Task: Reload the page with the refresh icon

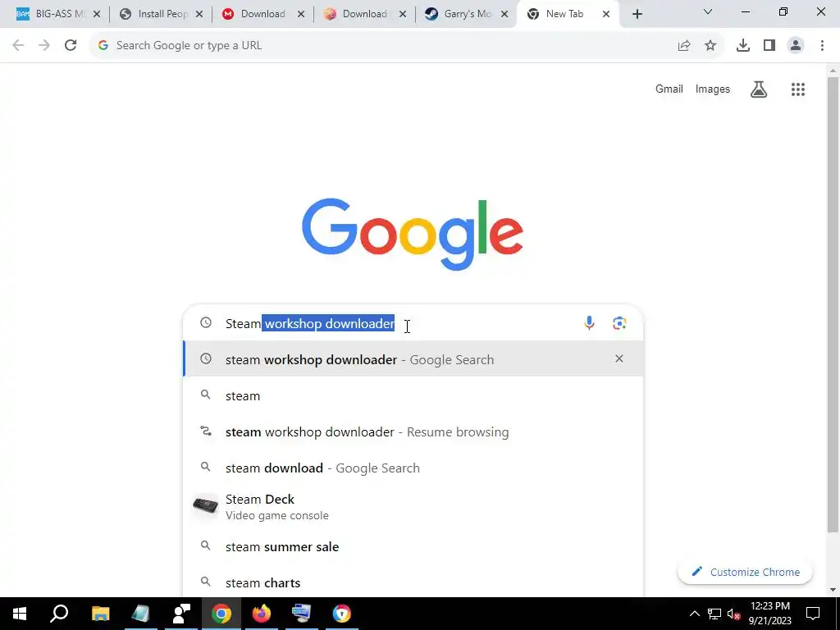Action: pos(71,46)
